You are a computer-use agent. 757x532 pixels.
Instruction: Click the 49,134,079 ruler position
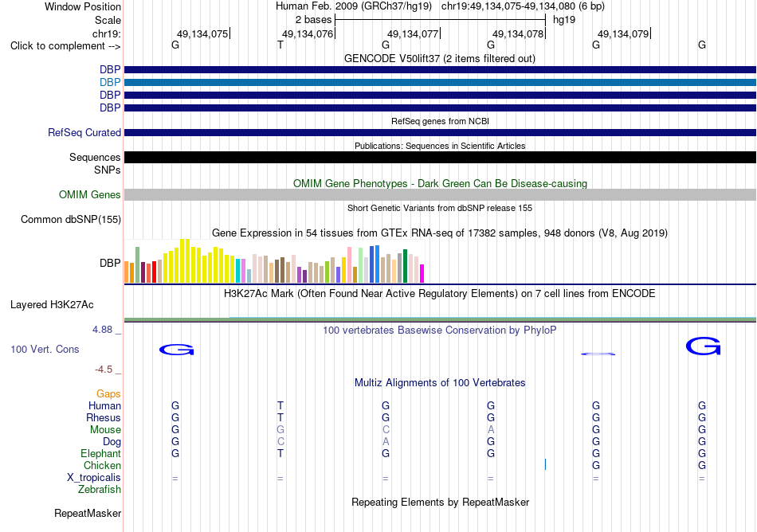(623, 33)
